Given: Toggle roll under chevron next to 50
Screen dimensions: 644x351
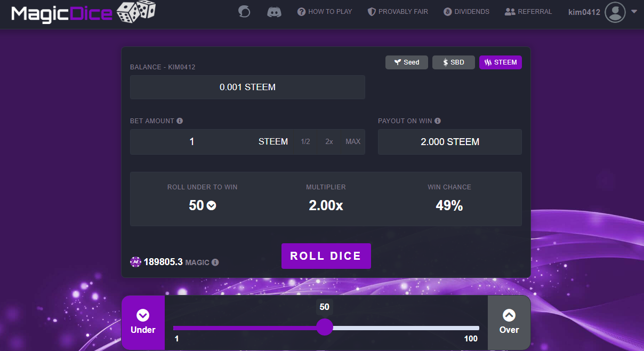Looking at the screenshot, I should 212,205.
